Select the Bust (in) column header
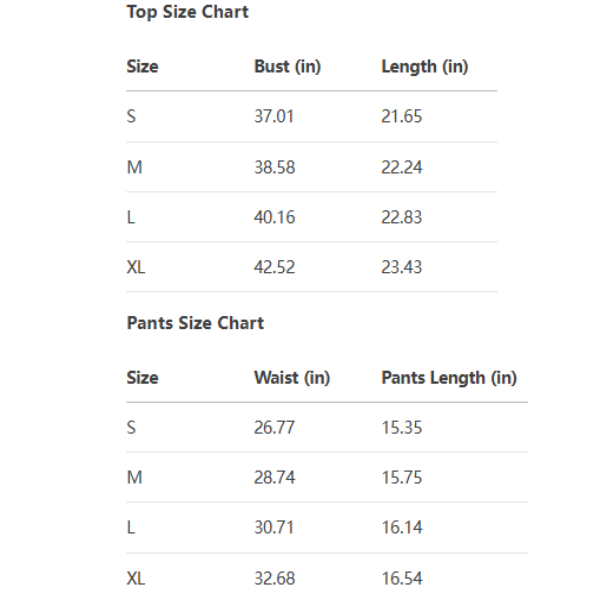600x600 pixels. 287,67
